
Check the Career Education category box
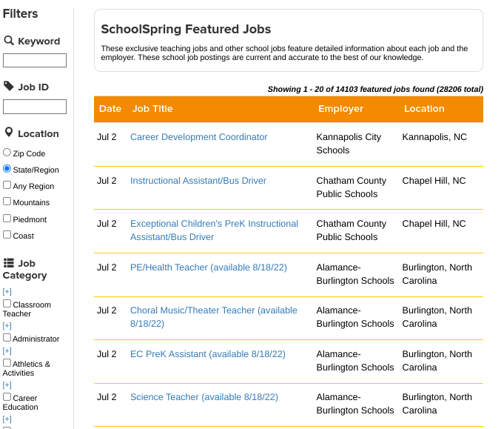point(7,397)
